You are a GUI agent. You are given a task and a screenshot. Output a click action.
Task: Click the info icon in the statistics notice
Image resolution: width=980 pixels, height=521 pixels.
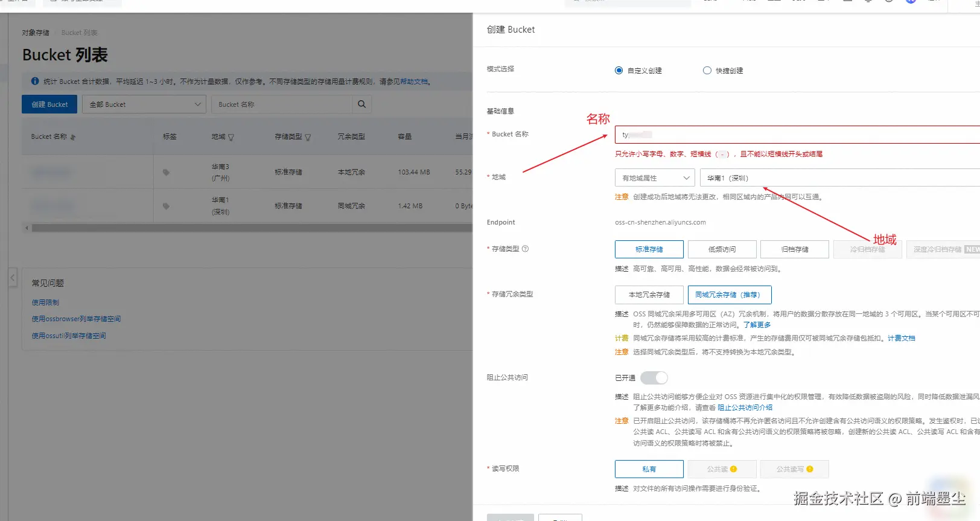pos(35,81)
